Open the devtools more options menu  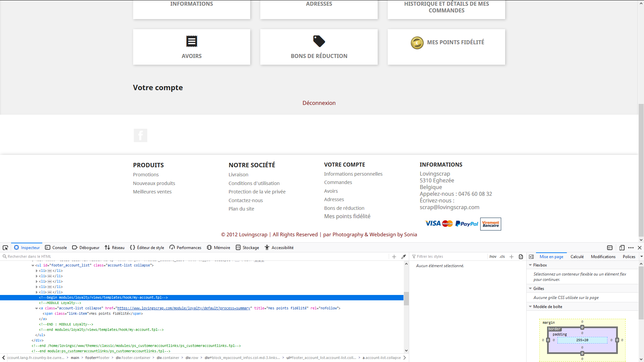click(631, 248)
